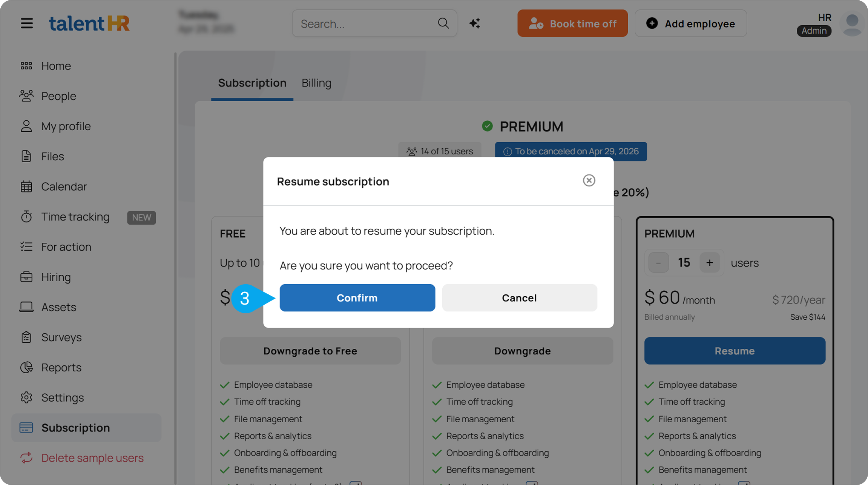Switch to the Billing tab
The image size is (868, 485).
point(316,83)
